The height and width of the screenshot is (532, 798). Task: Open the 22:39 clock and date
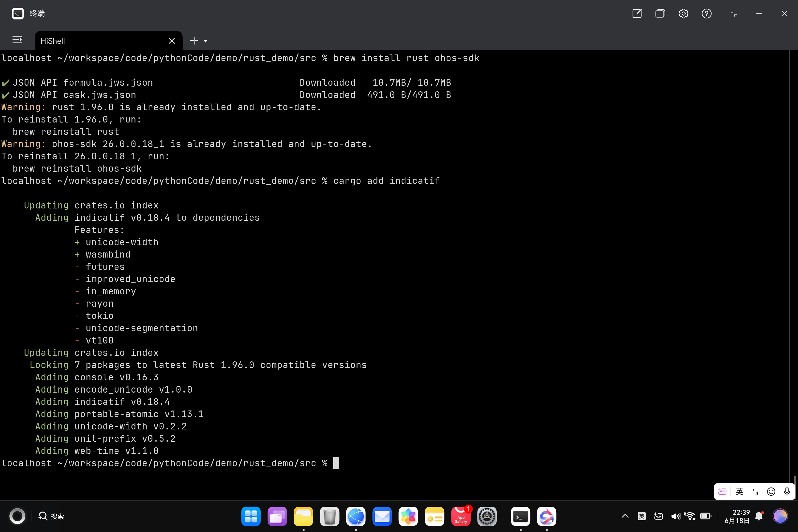pyautogui.click(x=737, y=516)
